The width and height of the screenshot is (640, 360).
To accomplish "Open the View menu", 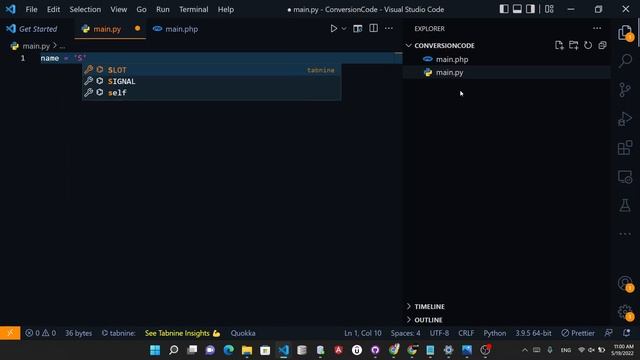I will (x=118, y=9).
